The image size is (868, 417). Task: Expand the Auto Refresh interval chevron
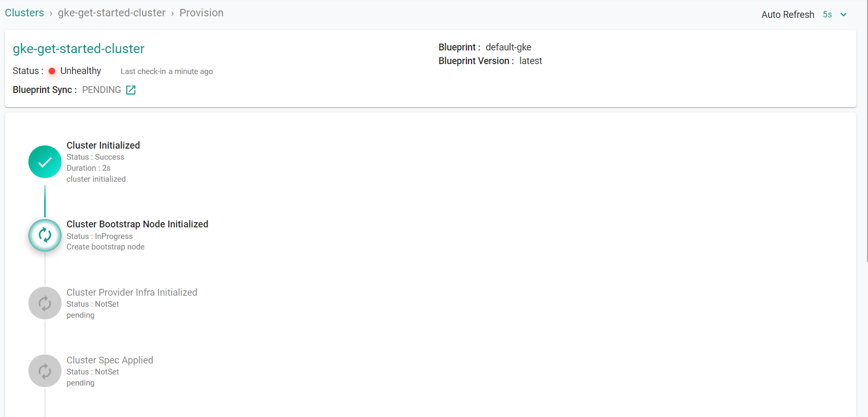pos(843,15)
